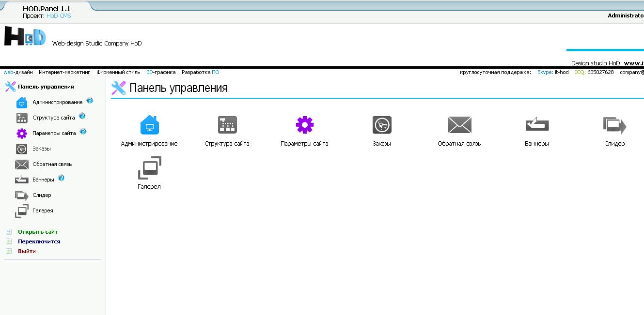Follow the HoD CMS project link
This screenshot has height=315, width=644.
point(59,15)
